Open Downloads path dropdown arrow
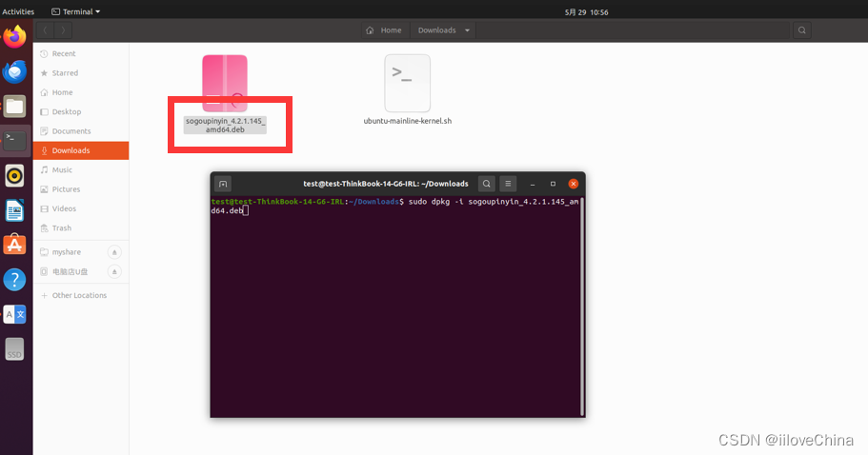Screen dimensions: 868x455 467,30
